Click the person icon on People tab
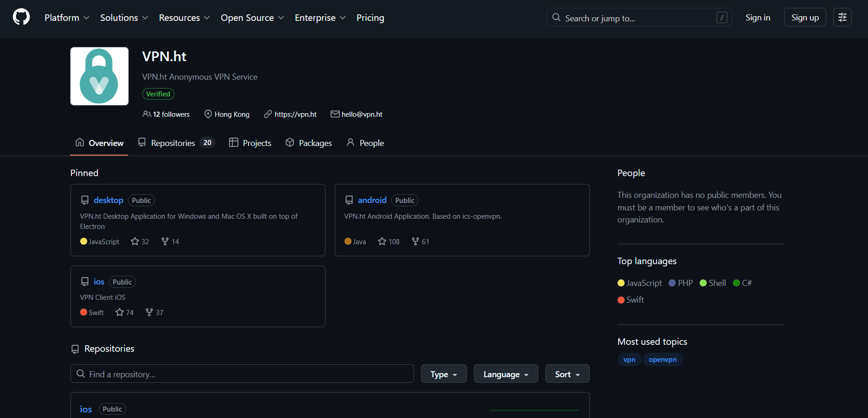 pyautogui.click(x=351, y=142)
